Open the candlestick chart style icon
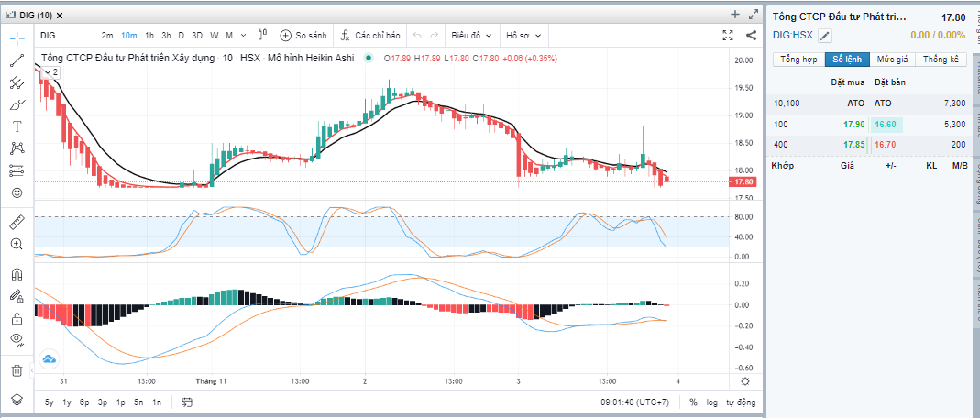Viewport: 980px width, 418px height. coord(262,35)
